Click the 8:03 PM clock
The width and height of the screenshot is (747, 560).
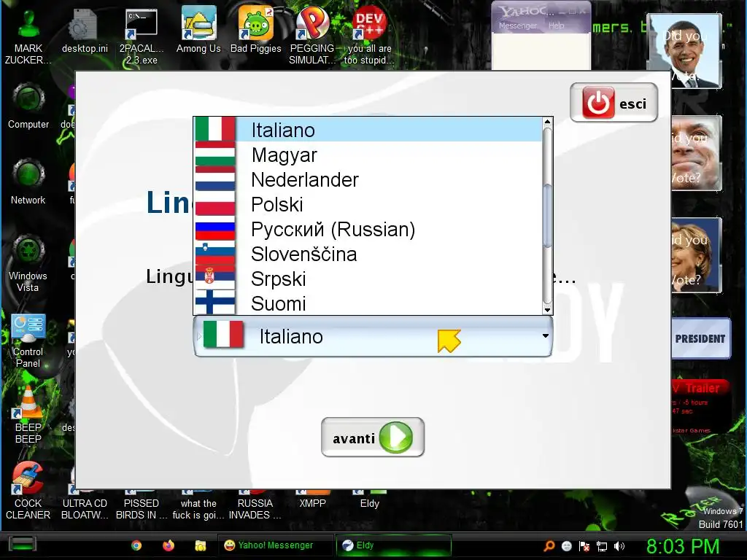tap(683, 545)
